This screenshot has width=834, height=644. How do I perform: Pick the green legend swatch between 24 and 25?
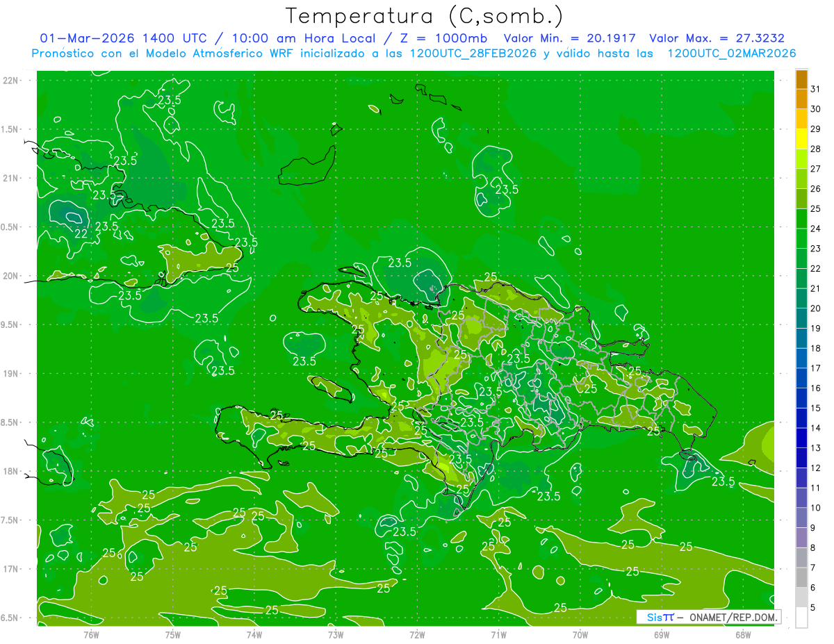coord(801,219)
